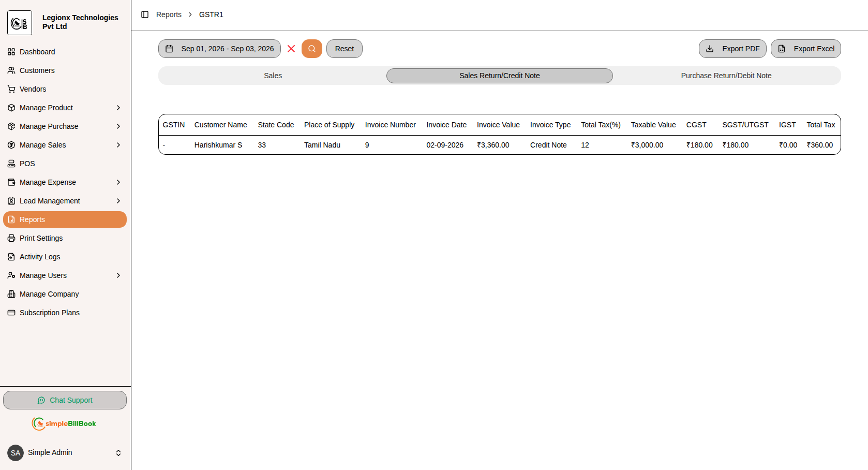Click the Credit Note invoice type cell
Screen dimensions: 868x470
[548, 145]
